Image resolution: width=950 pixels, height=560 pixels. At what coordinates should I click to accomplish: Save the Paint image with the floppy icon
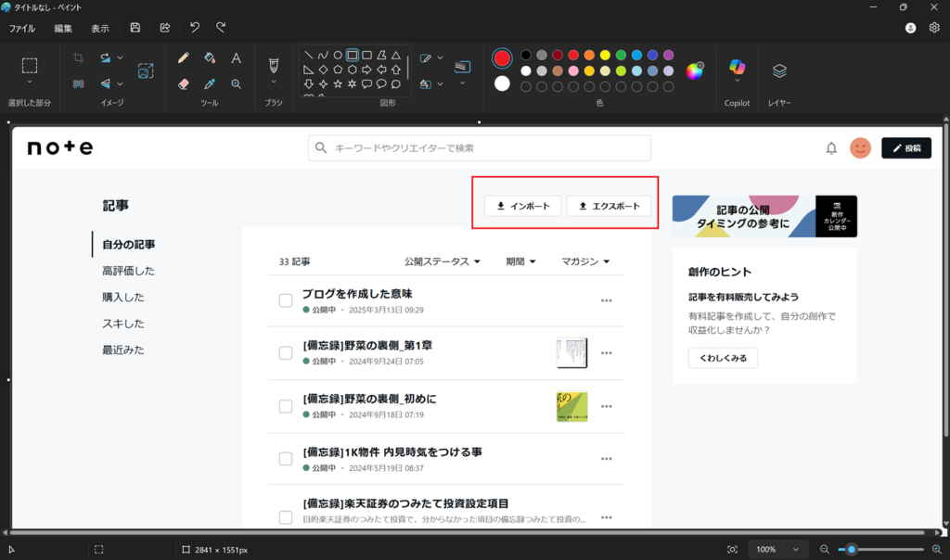coord(135,28)
